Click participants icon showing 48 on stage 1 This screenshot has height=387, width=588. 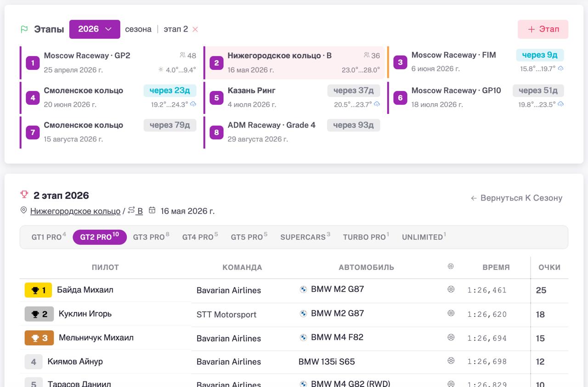tap(182, 55)
